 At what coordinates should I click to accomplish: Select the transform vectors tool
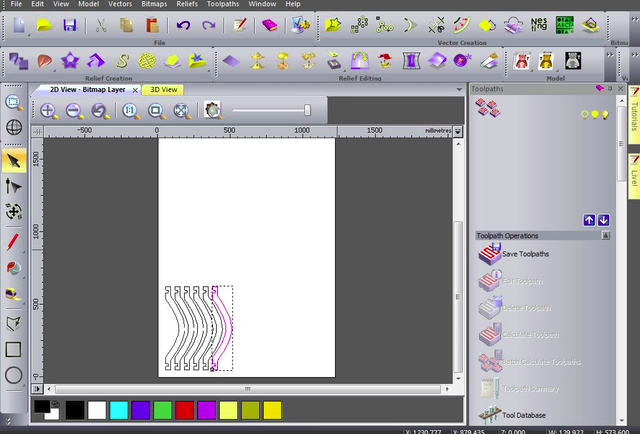tap(13, 212)
